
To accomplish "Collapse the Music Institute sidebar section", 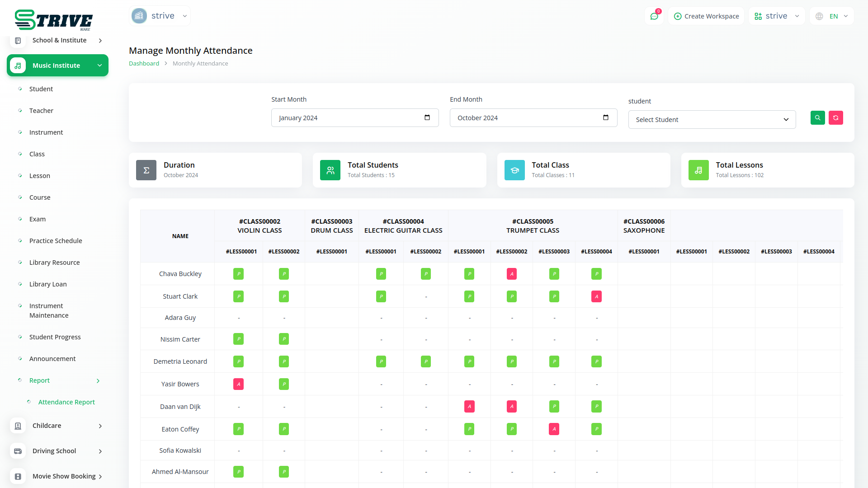I will click(57, 66).
